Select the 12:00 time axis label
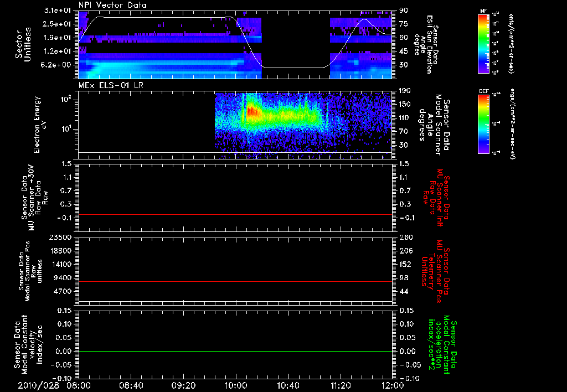Viewport: 567px width, 392px height. tap(393, 385)
